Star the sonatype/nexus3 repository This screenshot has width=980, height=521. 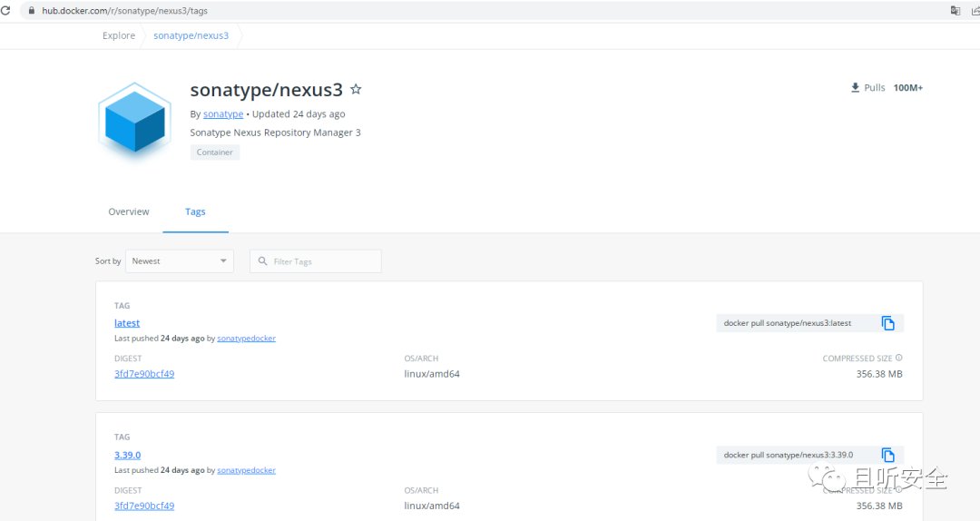pyautogui.click(x=356, y=90)
